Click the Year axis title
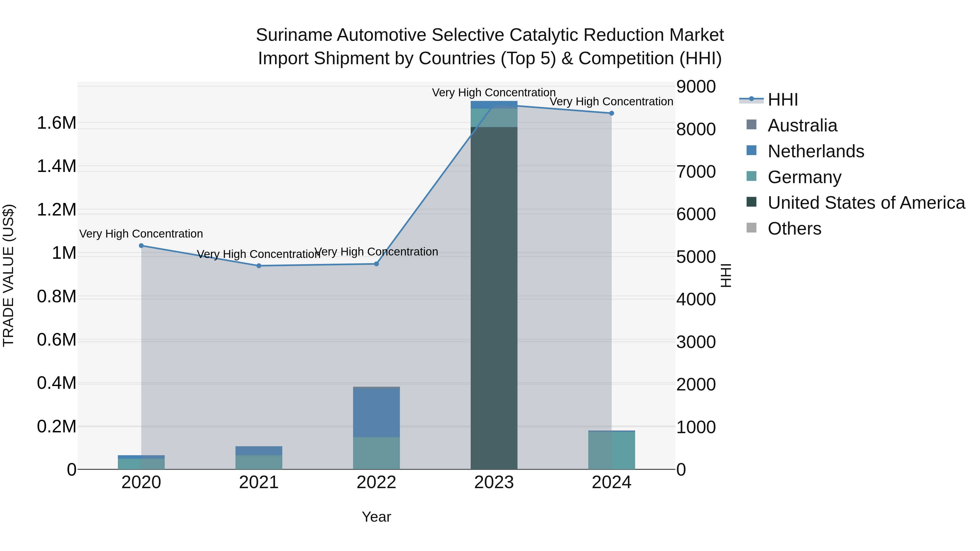This screenshot has width=980, height=551. pos(376,517)
